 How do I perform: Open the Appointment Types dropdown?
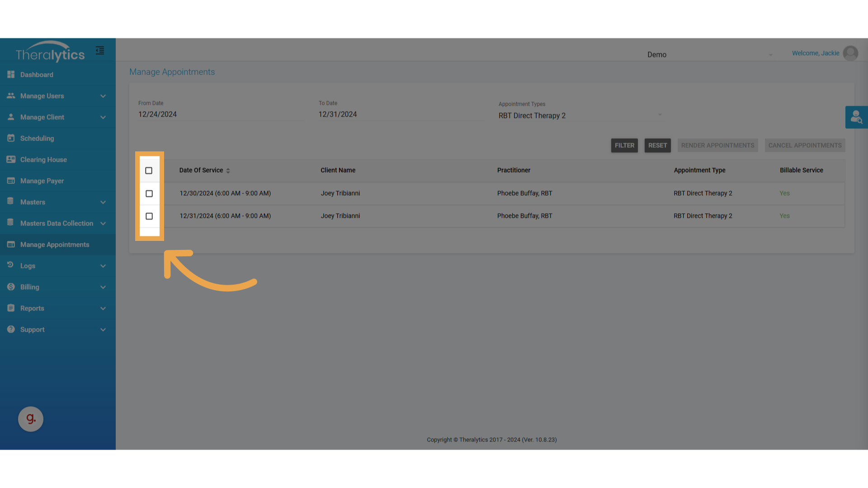(580, 116)
